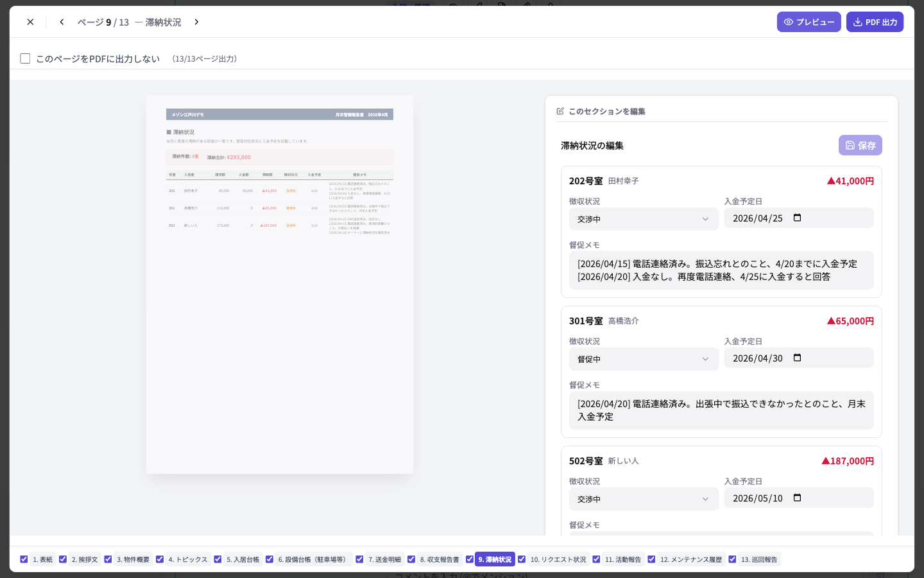Click the PDF page preview thumbnail
Screen dimensions: 924x578
[x=280, y=285]
